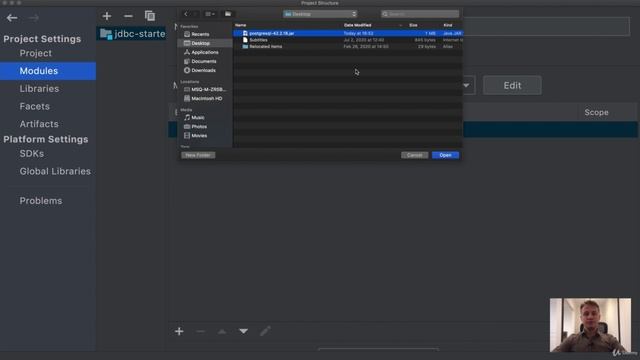640x360 pixels.
Task: Sort by the Name column
Action: (240, 25)
